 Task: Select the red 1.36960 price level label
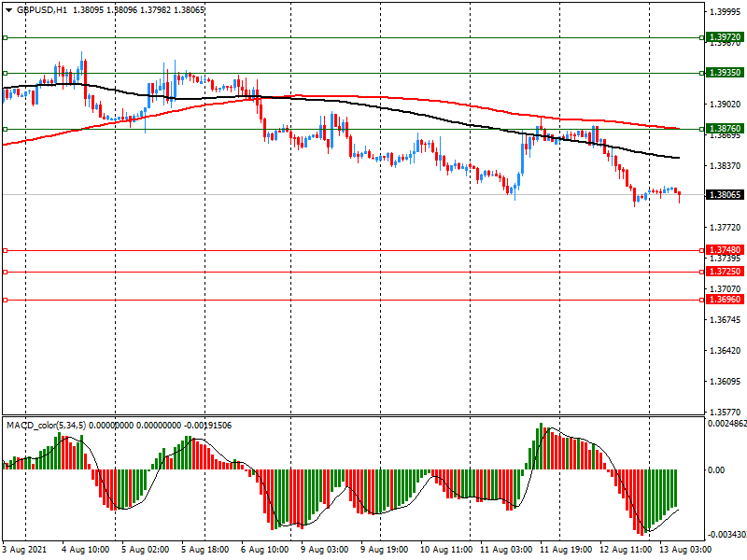pyautogui.click(x=725, y=300)
